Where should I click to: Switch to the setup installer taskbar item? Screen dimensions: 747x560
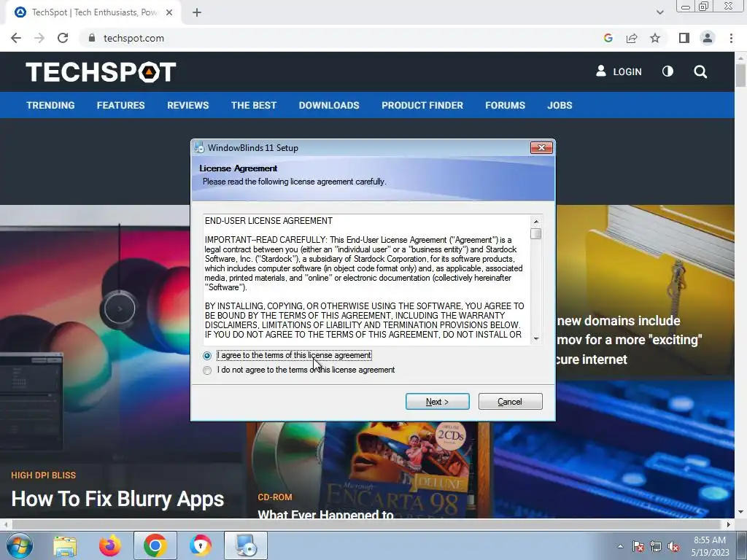tap(246, 545)
